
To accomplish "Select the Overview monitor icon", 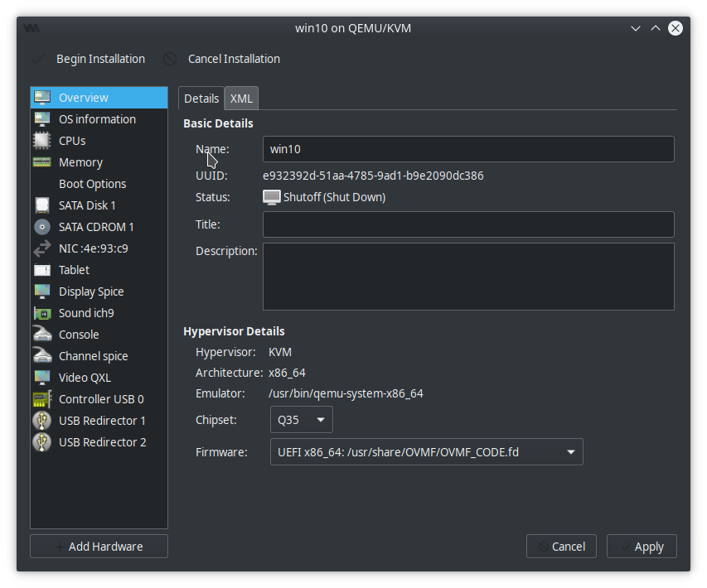I will pyautogui.click(x=42, y=98).
